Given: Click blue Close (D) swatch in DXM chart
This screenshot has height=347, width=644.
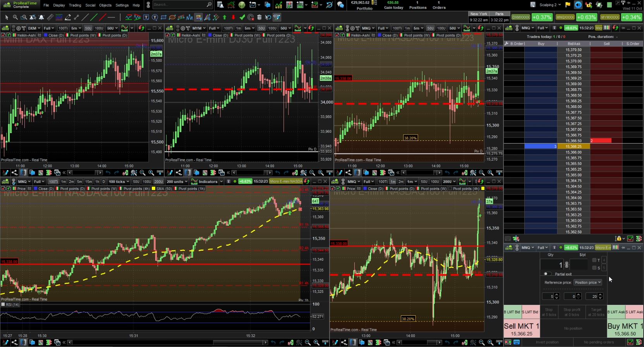Looking at the screenshot, I should (46, 35).
